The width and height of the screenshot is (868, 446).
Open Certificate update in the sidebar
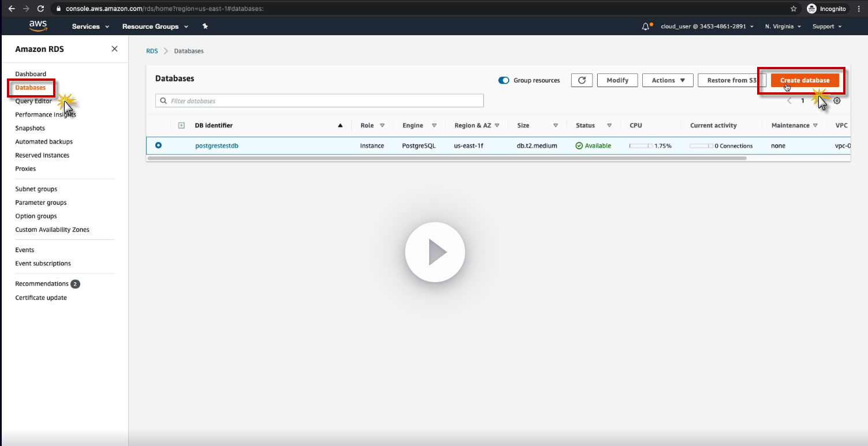pyautogui.click(x=41, y=298)
